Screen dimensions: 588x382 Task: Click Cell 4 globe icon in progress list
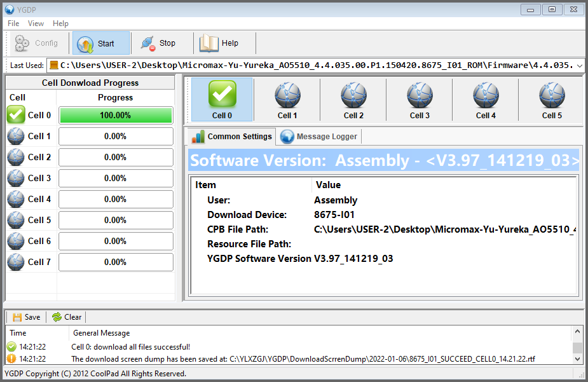(16, 199)
